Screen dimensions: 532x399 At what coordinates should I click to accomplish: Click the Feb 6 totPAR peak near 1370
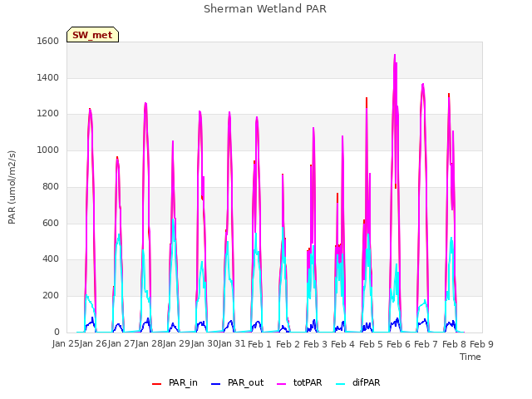click(x=423, y=84)
